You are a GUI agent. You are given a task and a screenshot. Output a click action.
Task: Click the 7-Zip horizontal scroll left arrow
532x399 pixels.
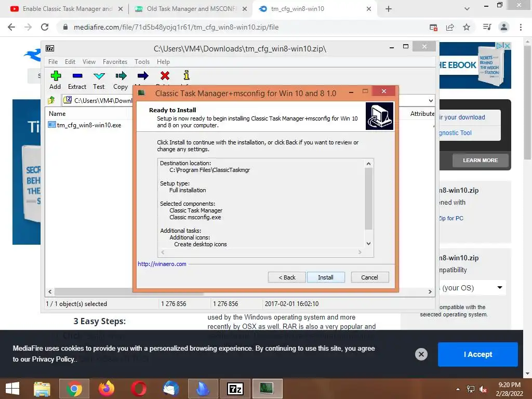[x=50, y=291]
